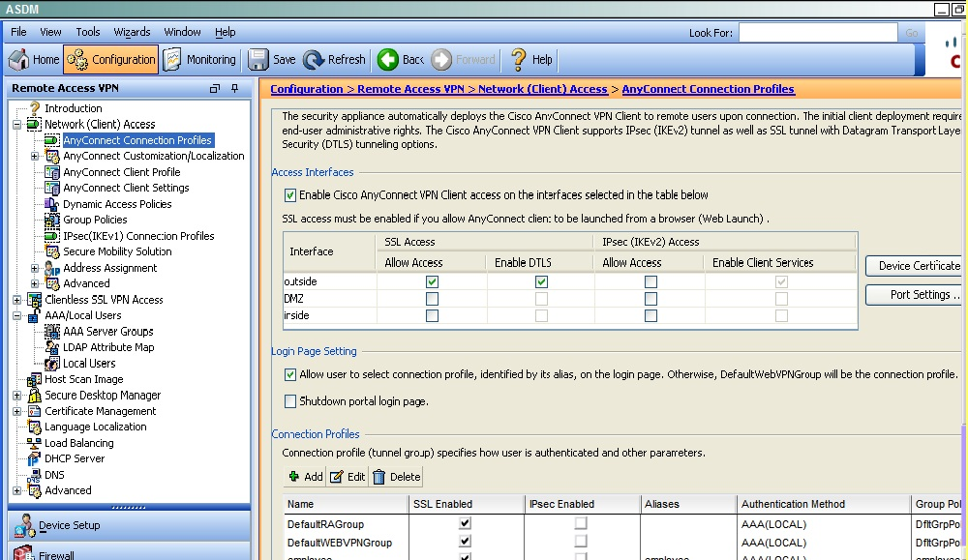Open the File menu
This screenshot has height=560, width=968.
click(x=18, y=32)
